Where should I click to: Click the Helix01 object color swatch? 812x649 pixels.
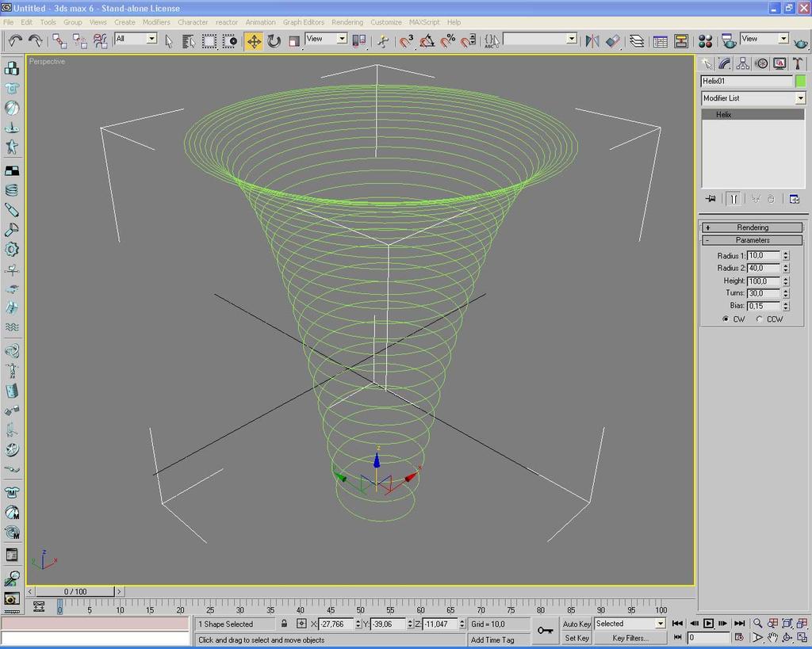(x=801, y=81)
